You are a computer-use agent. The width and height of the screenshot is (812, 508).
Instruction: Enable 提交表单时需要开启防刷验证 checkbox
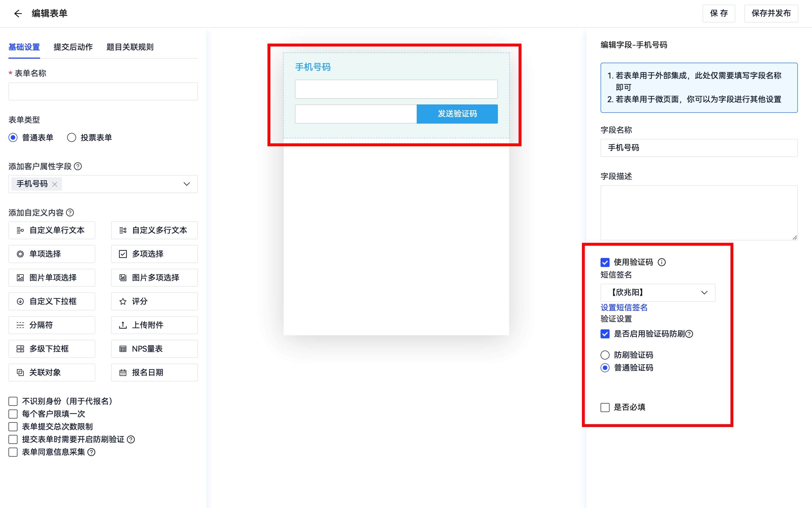tap(13, 439)
